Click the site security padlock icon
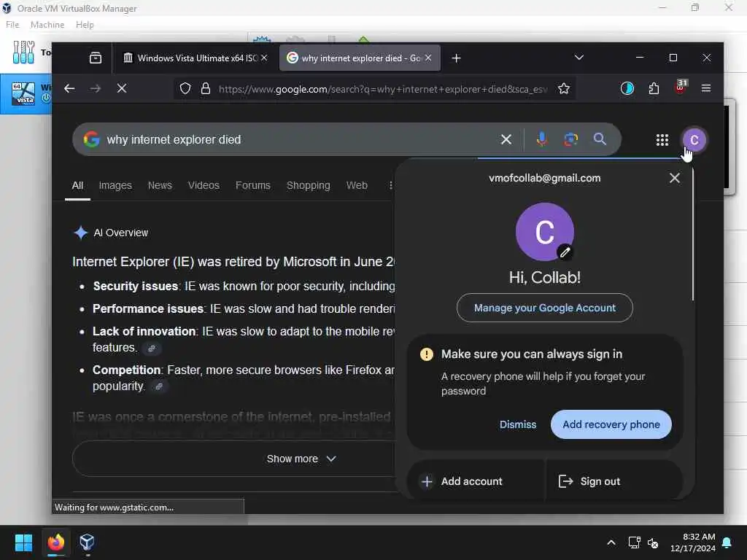The width and height of the screenshot is (747, 560). tap(205, 88)
